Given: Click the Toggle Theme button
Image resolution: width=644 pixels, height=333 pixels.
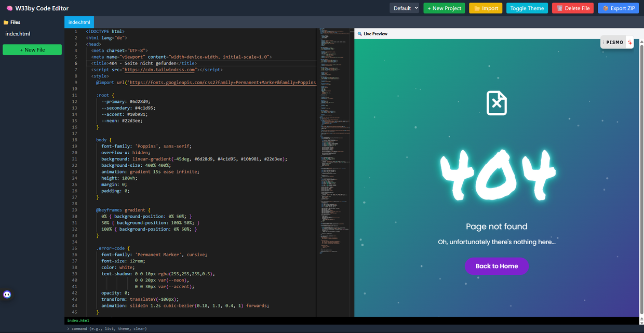Looking at the screenshot, I should 527,8.
